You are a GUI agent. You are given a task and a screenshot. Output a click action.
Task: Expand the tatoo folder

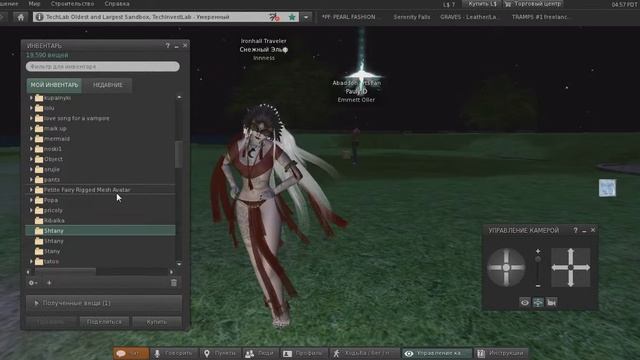click(31, 261)
